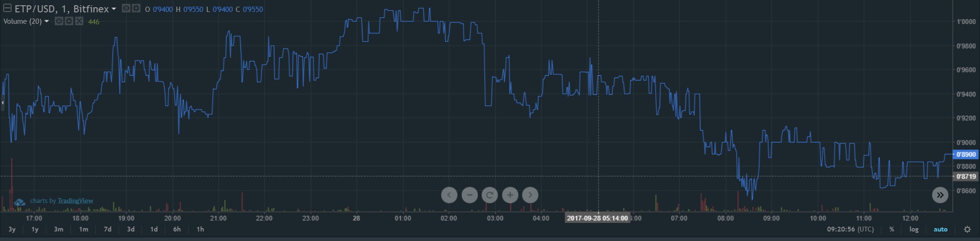
Task: Hide the Volume indicator with eye icon
Action: coord(59,21)
